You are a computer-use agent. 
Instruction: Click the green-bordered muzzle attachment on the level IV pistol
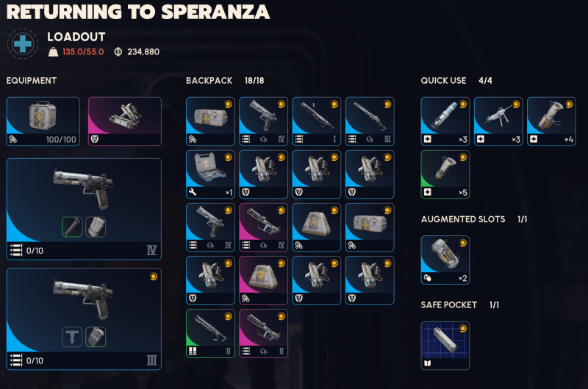point(72,226)
